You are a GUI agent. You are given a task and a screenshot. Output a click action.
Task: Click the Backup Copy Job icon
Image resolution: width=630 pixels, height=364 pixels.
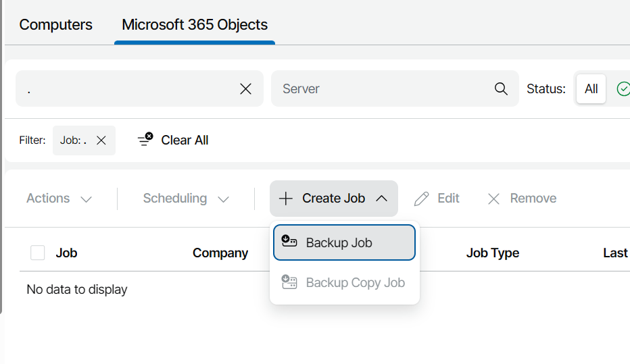tap(289, 282)
